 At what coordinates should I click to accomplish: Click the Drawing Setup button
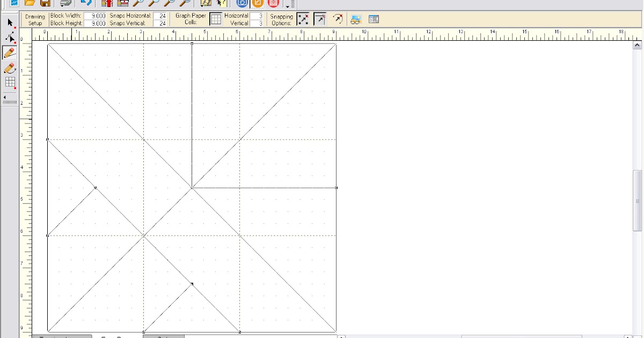(x=35, y=20)
